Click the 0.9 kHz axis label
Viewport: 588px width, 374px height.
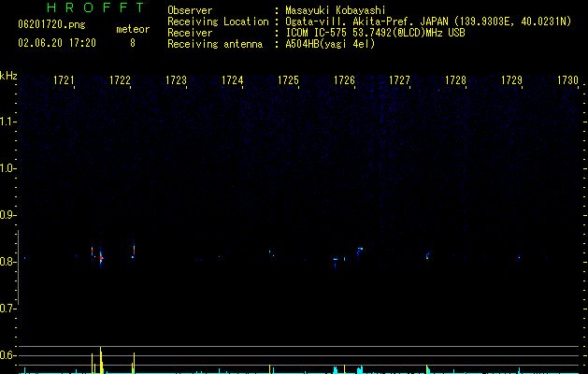coord(8,215)
